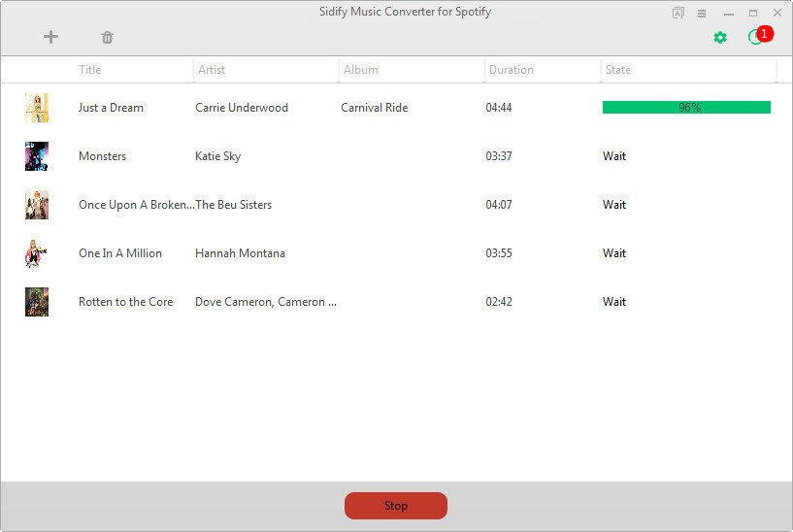
Task: Click the artist The Beu Sisters
Action: click(x=234, y=205)
